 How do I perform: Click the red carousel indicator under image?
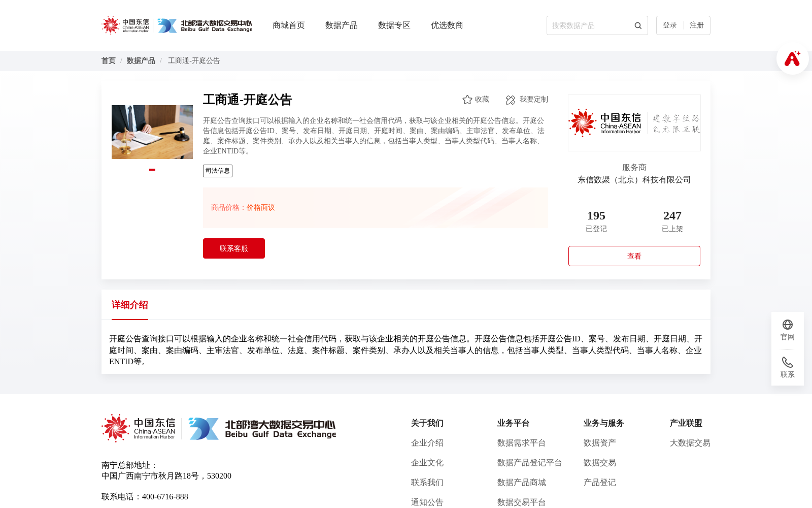[x=152, y=170]
